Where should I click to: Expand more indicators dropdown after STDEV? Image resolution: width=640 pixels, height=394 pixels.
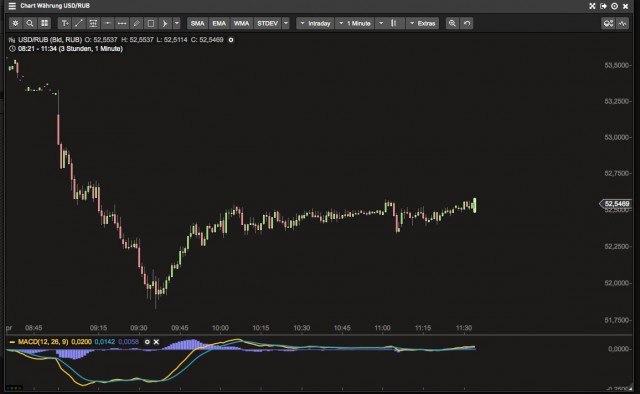point(286,23)
